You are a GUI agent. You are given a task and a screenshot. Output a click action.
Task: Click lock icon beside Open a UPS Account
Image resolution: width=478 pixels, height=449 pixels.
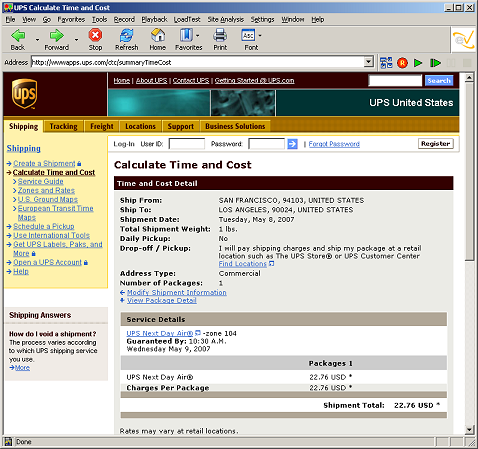click(x=86, y=263)
